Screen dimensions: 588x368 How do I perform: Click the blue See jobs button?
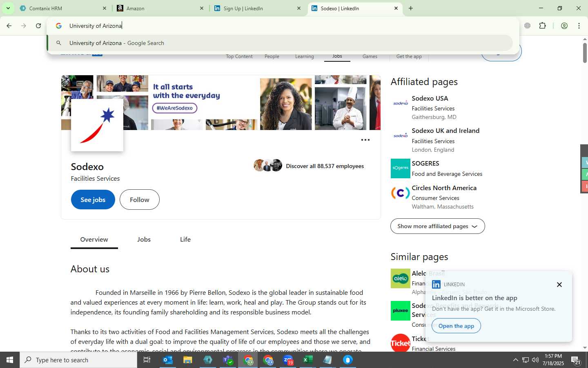click(93, 200)
